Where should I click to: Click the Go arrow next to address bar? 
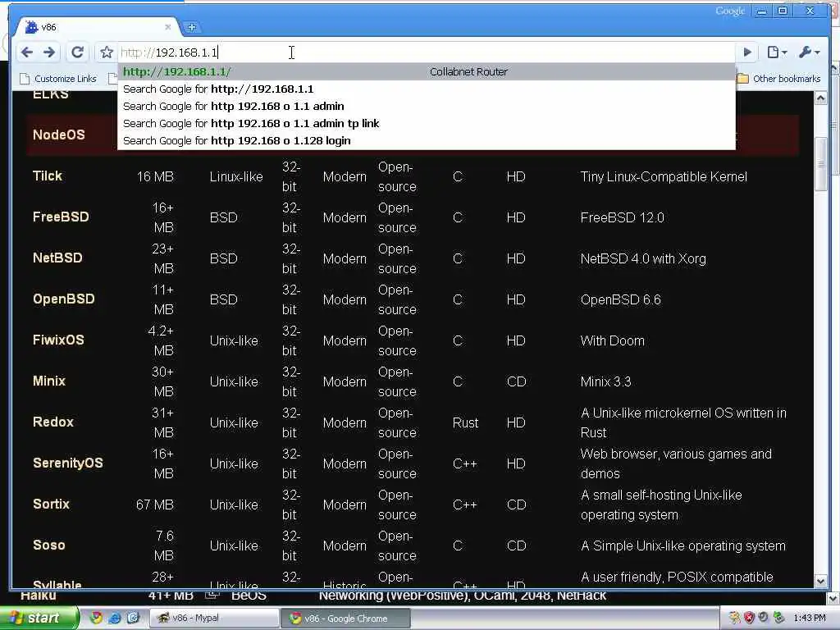(747, 52)
